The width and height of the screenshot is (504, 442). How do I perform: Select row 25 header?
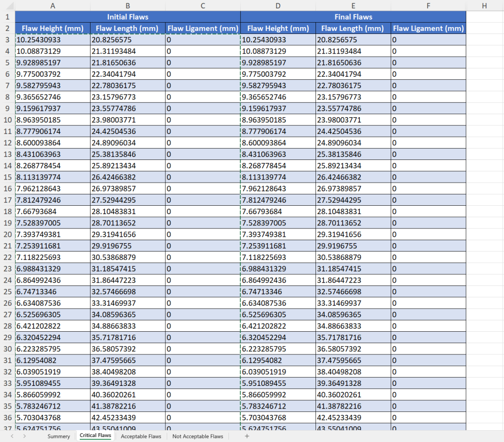pyautogui.click(x=7, y=291)
